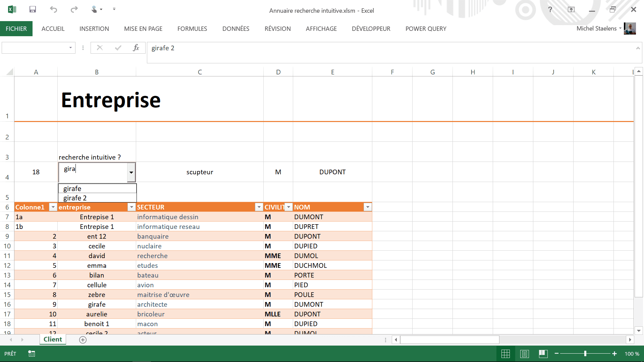Open the combo box dropdown arrow beside gira
This screenshot has height=362, width=644.
[x=131, y=172]
